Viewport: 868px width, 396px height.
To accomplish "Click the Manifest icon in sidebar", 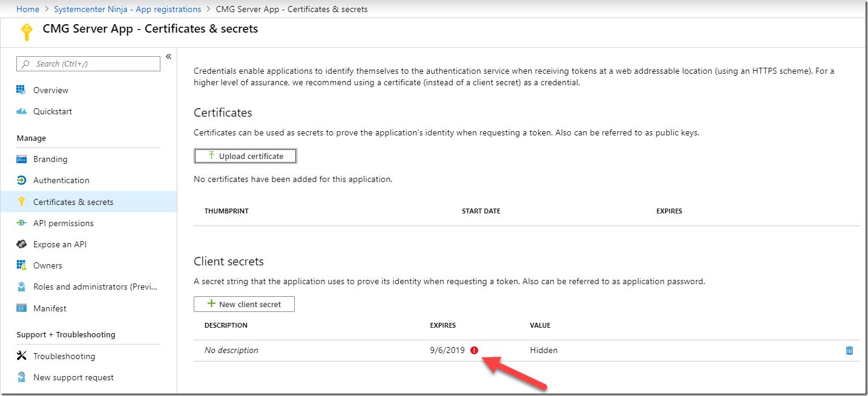I will pos(22,308).
